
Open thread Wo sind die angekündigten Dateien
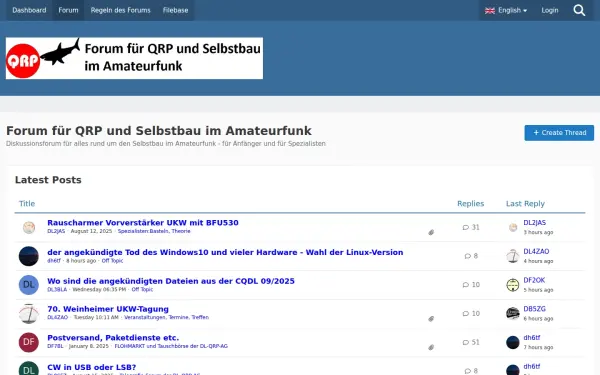pos(171,281)
